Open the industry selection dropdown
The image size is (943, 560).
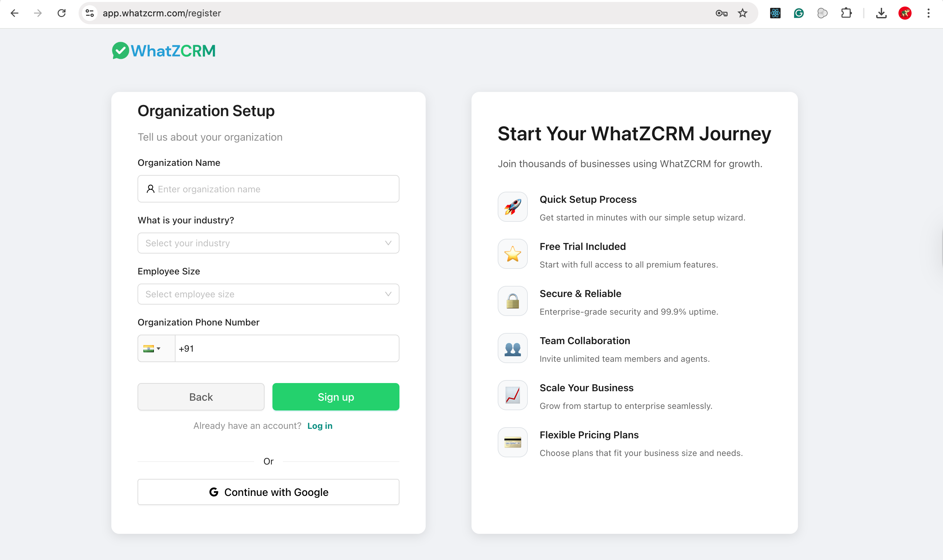(268, 243)
